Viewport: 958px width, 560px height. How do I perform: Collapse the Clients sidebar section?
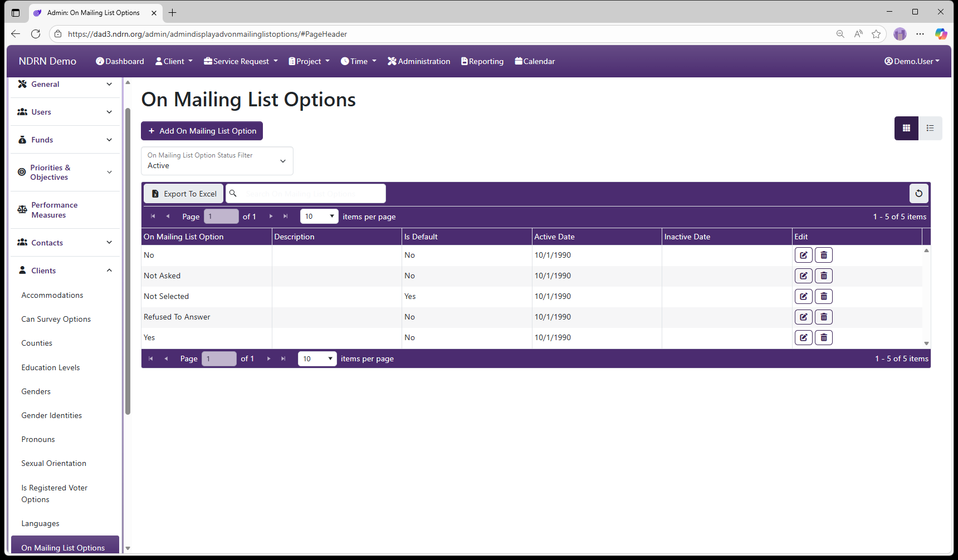point(65,271)
